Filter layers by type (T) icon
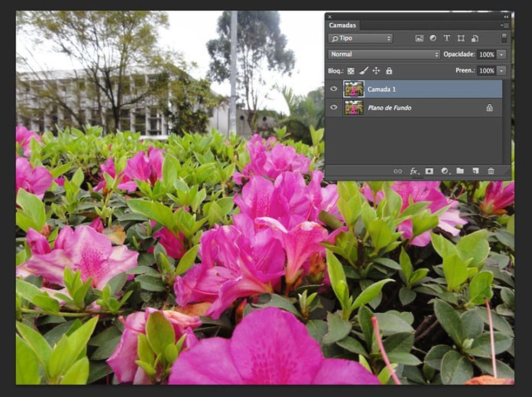Screen dimensions: 532x397 click(447, 38)
